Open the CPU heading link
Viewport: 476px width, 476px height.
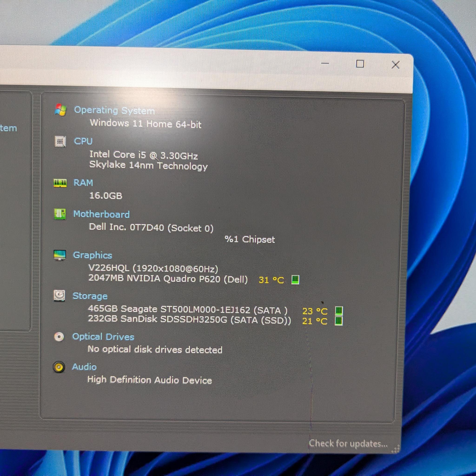pos(83,141)
